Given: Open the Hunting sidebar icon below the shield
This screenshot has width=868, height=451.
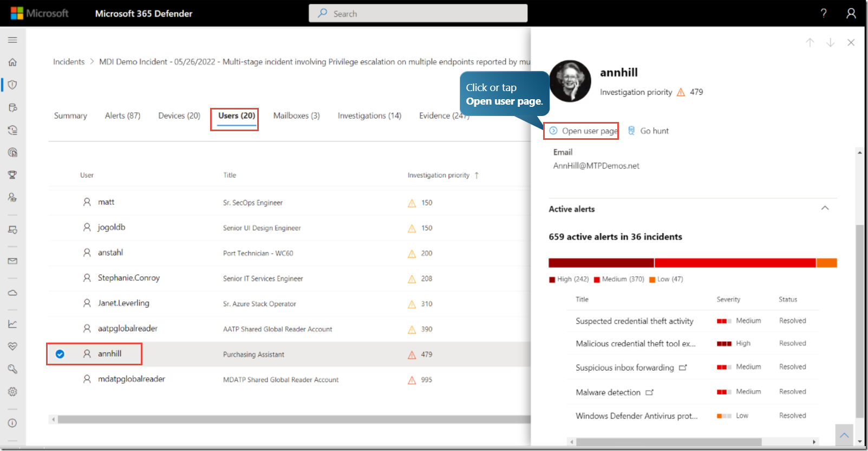Looking at the screenshot, I should pos(12,107).
